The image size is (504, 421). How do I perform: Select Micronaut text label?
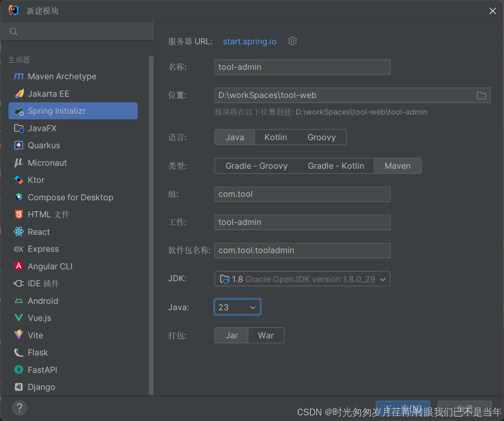(x=47, y=163)
